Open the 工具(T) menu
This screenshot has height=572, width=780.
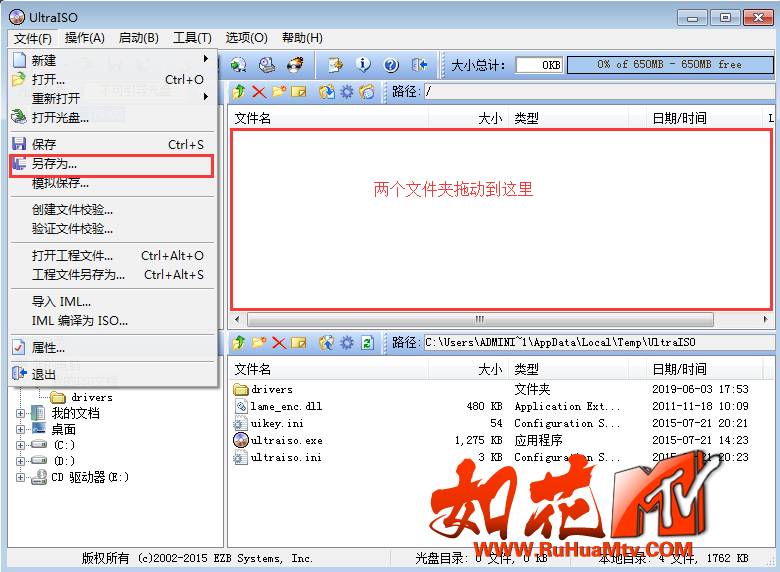point(192,38)
